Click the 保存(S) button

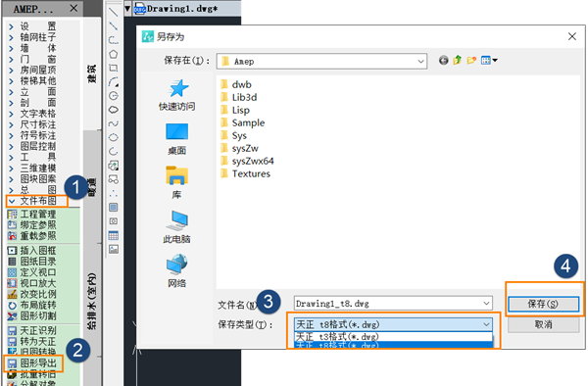[543, 304]
